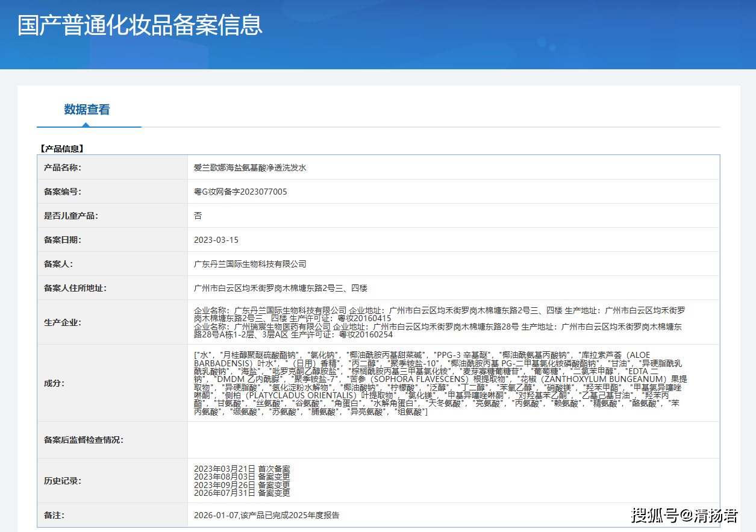
Task: Open the 数据查看 tab
Action: 87,110
